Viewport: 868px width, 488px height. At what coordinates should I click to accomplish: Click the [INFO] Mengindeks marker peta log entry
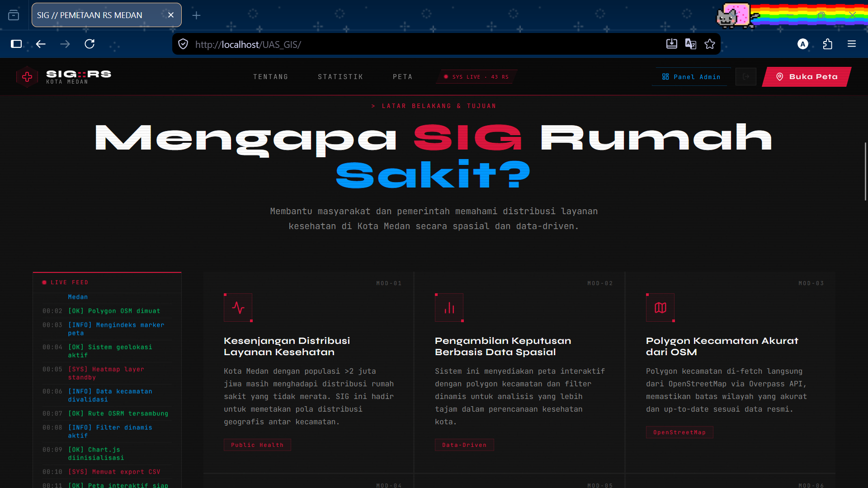(107, 329)
